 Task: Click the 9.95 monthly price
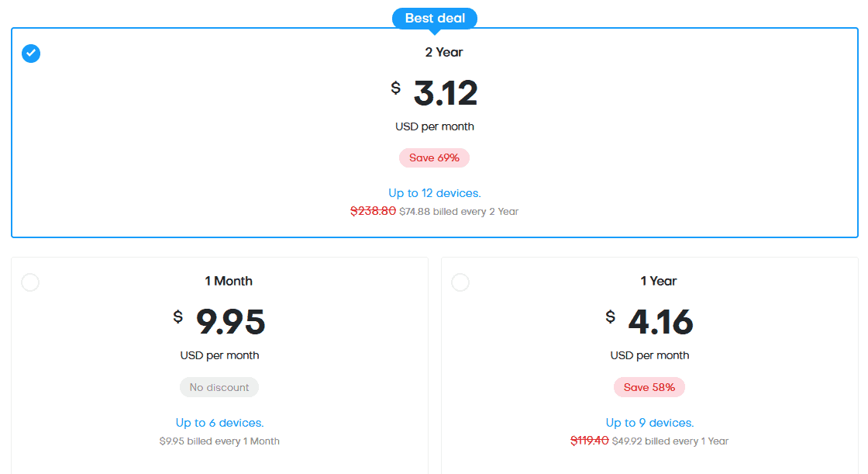(x=230, y=323)
